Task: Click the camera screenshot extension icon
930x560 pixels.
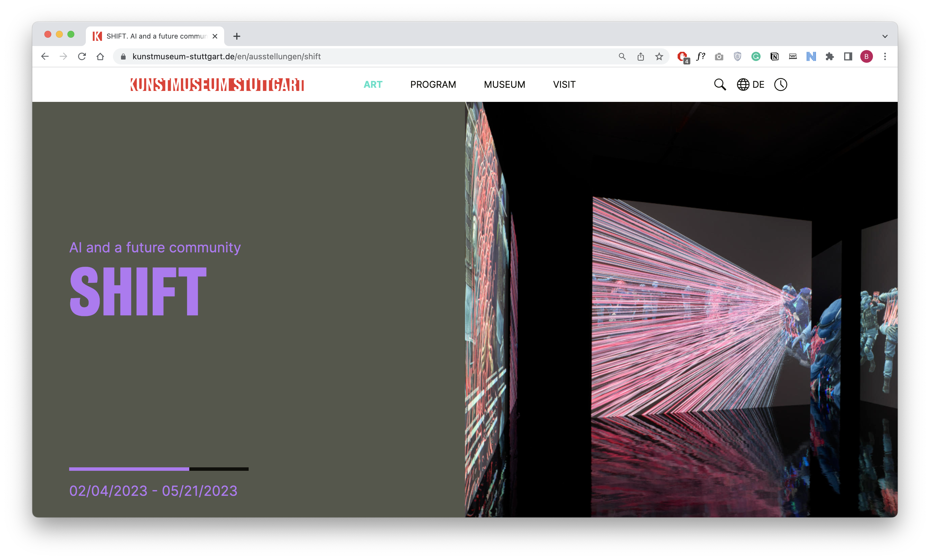Action: pyautogui.click(x=719, y=57)
